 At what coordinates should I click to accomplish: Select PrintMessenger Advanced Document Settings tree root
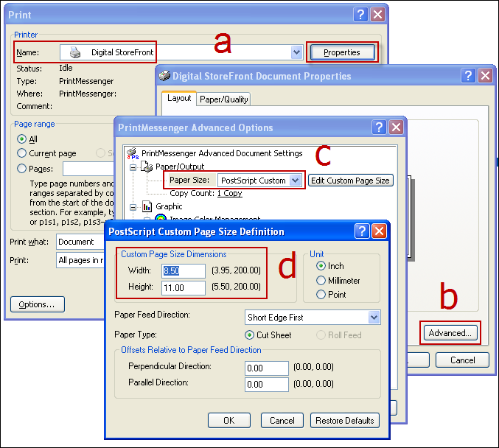(222, 153)
